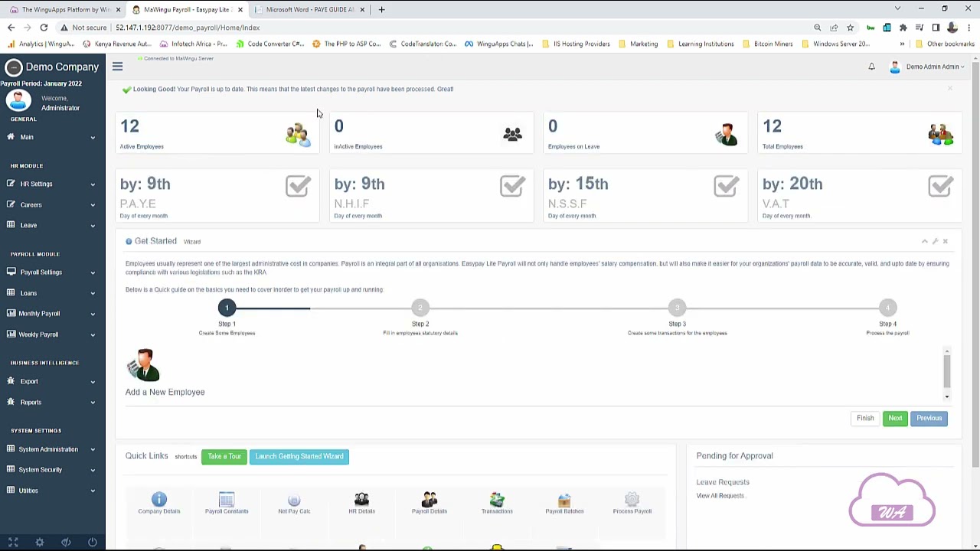Select wizard Step 2 marker
This screenshot has width=980, height=551.
(x=420, y=308)
